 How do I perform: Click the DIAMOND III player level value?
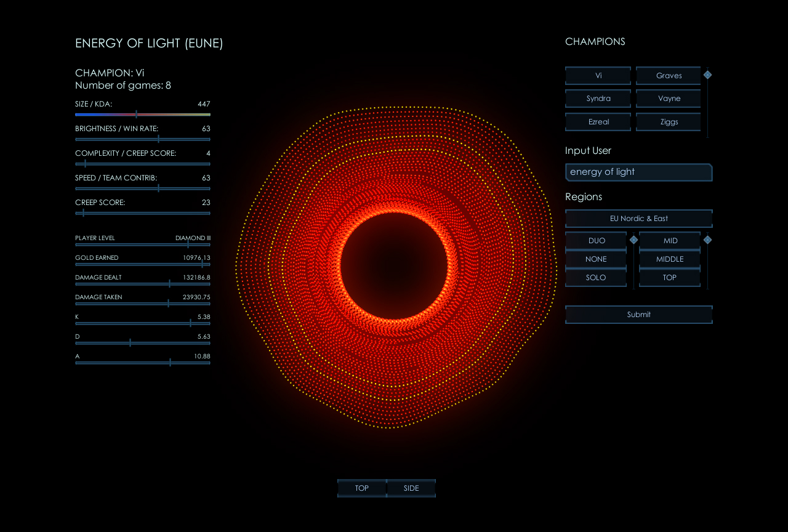193,238
